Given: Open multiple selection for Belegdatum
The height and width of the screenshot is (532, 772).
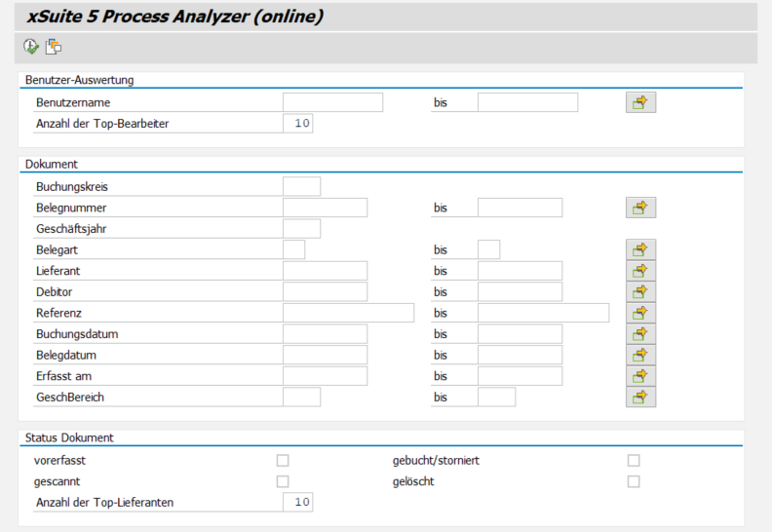Looking at the screenshot, I should click(640, 355).
